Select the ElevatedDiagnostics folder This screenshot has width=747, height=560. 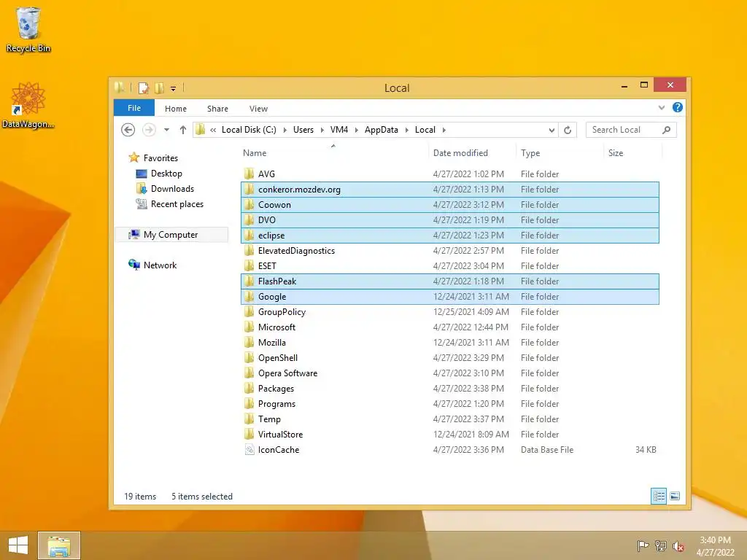[449, 251]
